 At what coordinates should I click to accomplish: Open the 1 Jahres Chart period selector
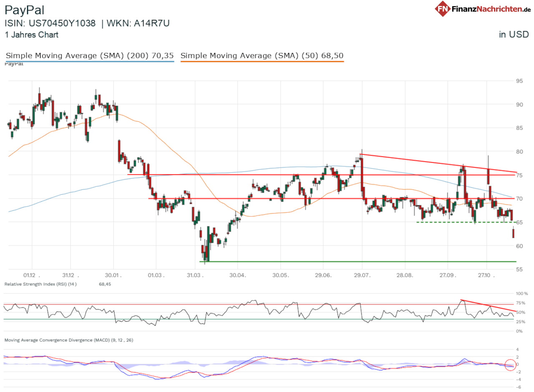pos(31,35)
